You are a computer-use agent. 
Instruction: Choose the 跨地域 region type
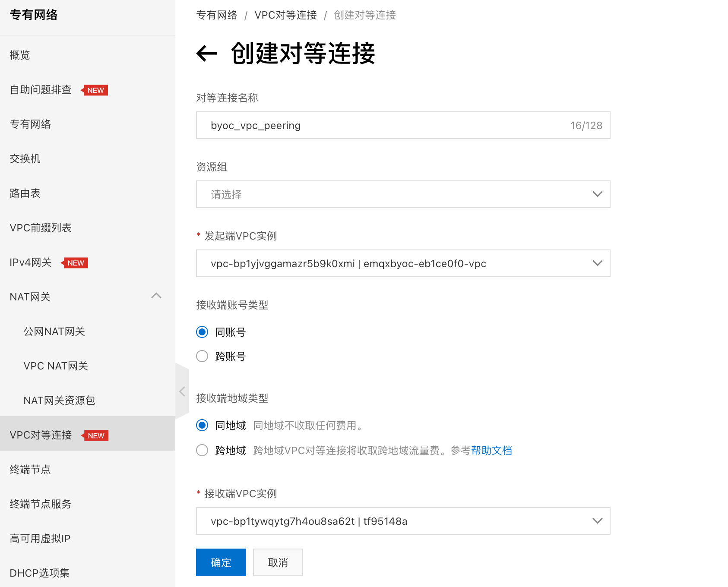[202, 450]
